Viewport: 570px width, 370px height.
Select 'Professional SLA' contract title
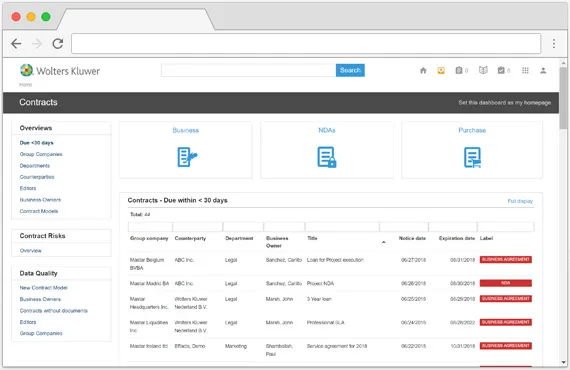click(326, 323)
